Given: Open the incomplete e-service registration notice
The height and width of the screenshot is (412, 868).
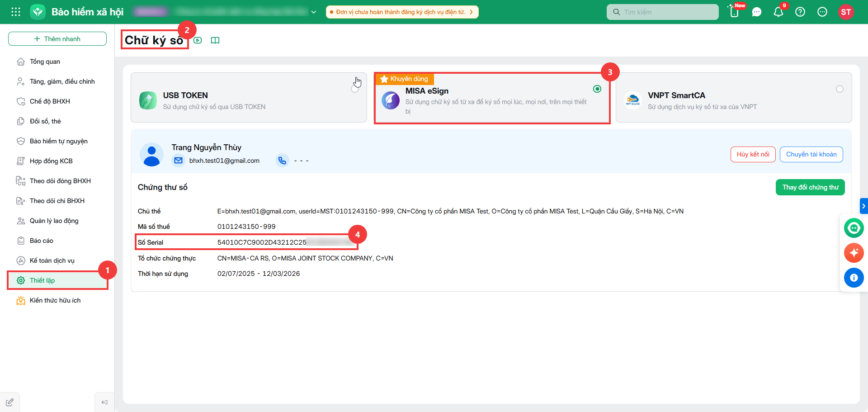Looking at the screenshot, I should (x=402, y=12).
